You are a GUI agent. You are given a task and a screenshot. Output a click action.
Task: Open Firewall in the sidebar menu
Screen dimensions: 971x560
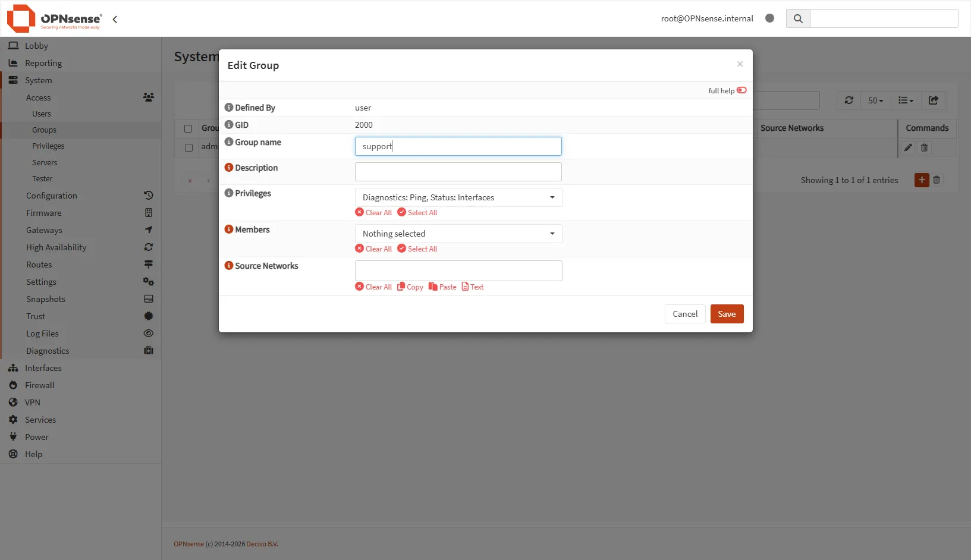[x=39, y=385]
